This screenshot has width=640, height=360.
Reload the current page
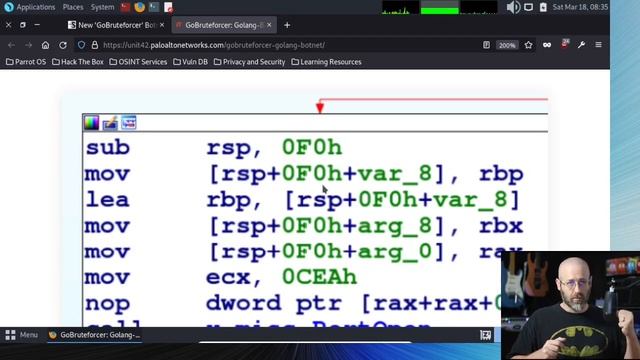point(63,45)
